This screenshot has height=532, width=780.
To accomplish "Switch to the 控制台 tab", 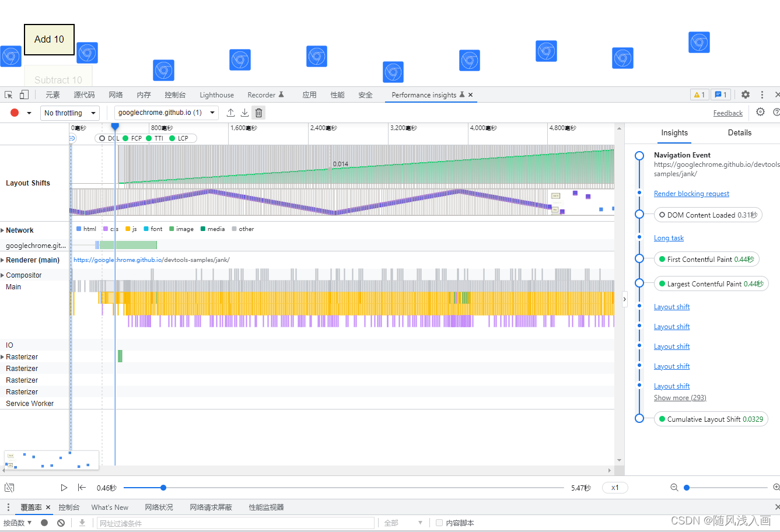I will [x=175, y=95].
